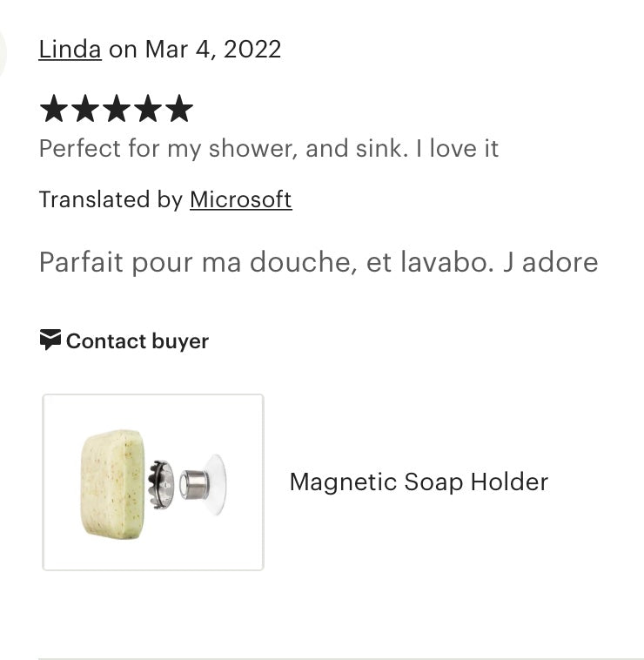
Task: Click the second rating star
Action: [x=84, y=110]
